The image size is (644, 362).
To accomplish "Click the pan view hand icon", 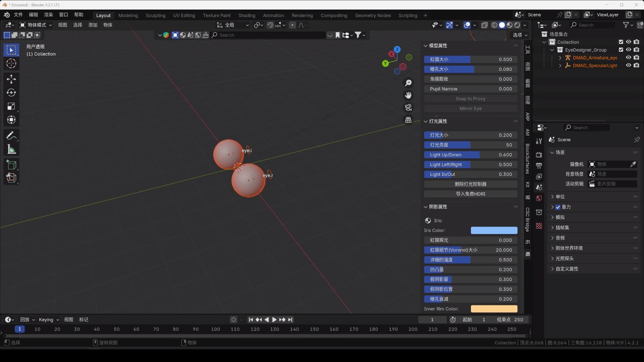I will pos(408,95).
